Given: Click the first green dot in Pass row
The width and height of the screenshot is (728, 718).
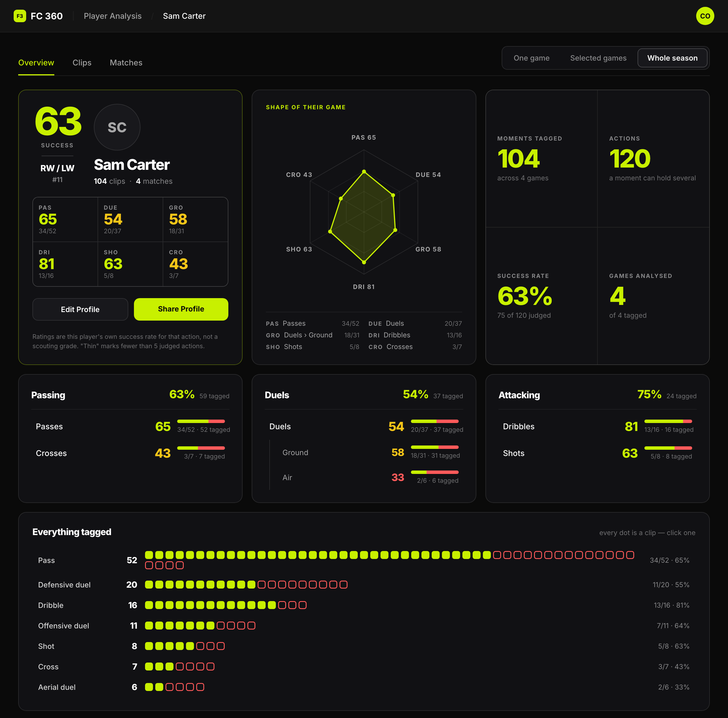Looking at the screenshot, I should [x=149, y=555].
